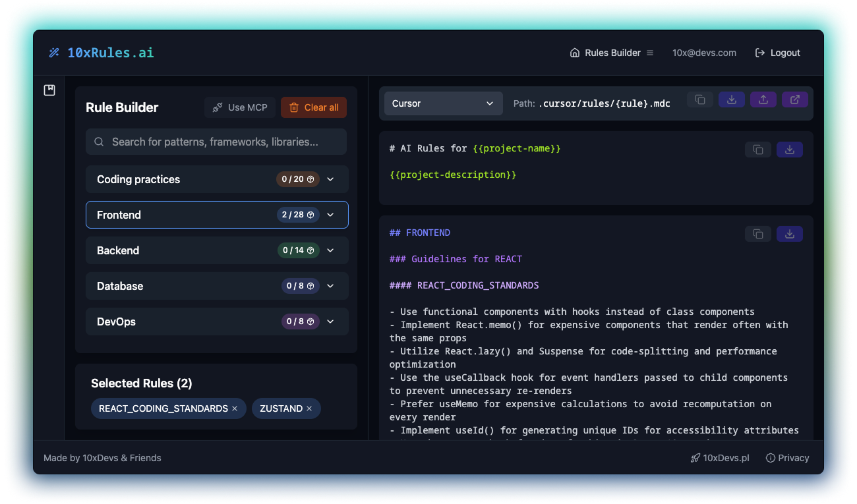This screenshot has width=857, height=504.
Task: Open the Cursor editor dropdown
Action: tap(442, 103)
